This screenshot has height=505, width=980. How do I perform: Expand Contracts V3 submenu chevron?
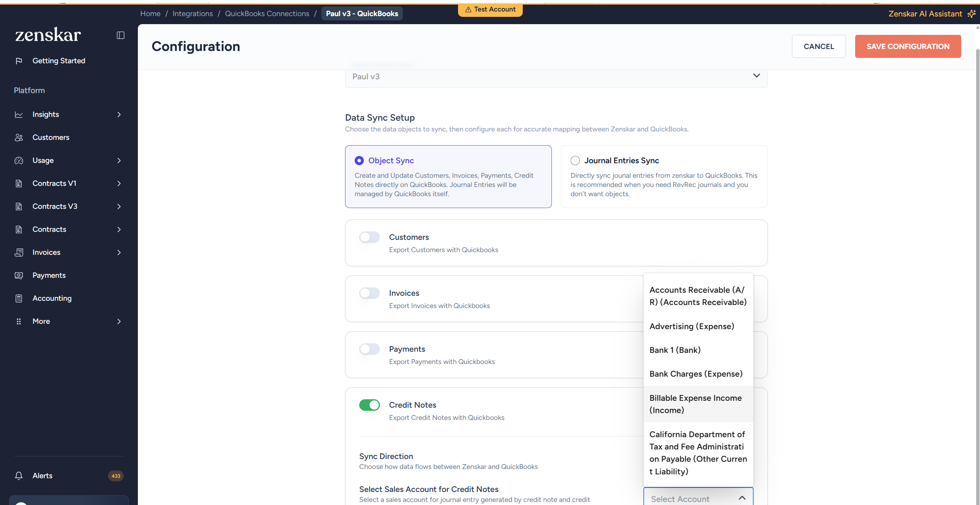pos(119,207)
